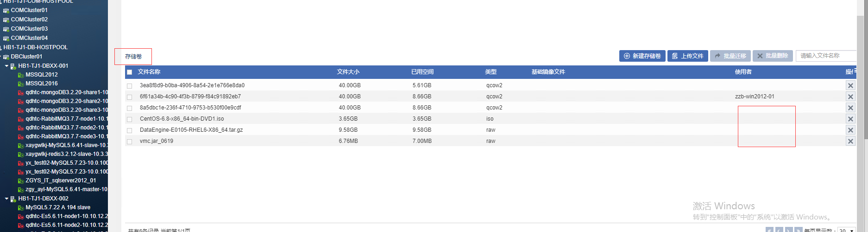
Task: Focus the file name search field
Action: point(825,56)
